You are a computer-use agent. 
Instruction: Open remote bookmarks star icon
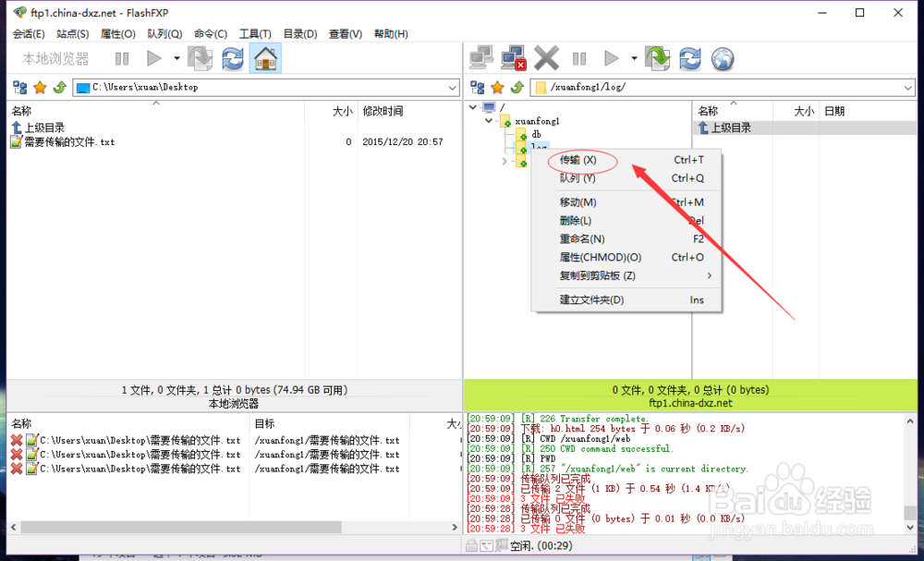(x=498, y=88)
